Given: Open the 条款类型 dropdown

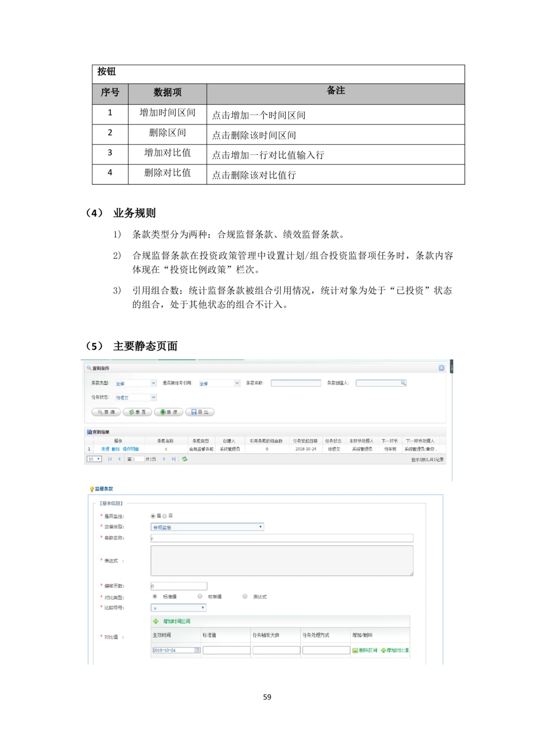Looking at the screenshot, I should pyautogui.click(x=153, y=383).
